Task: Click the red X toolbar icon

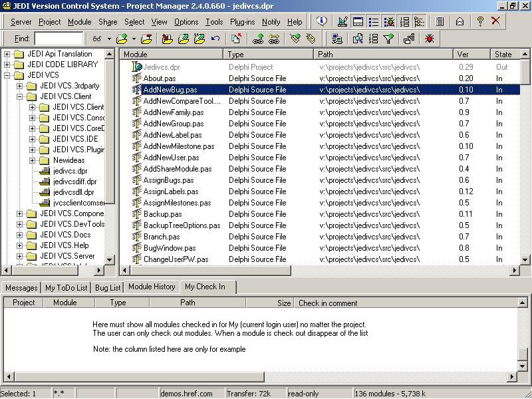Action: (x=495, y=21)
